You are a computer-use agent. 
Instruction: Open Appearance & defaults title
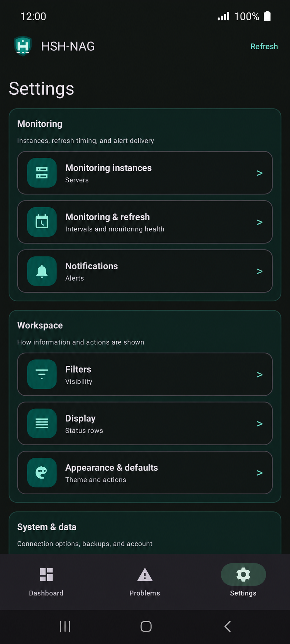(111, 468)
